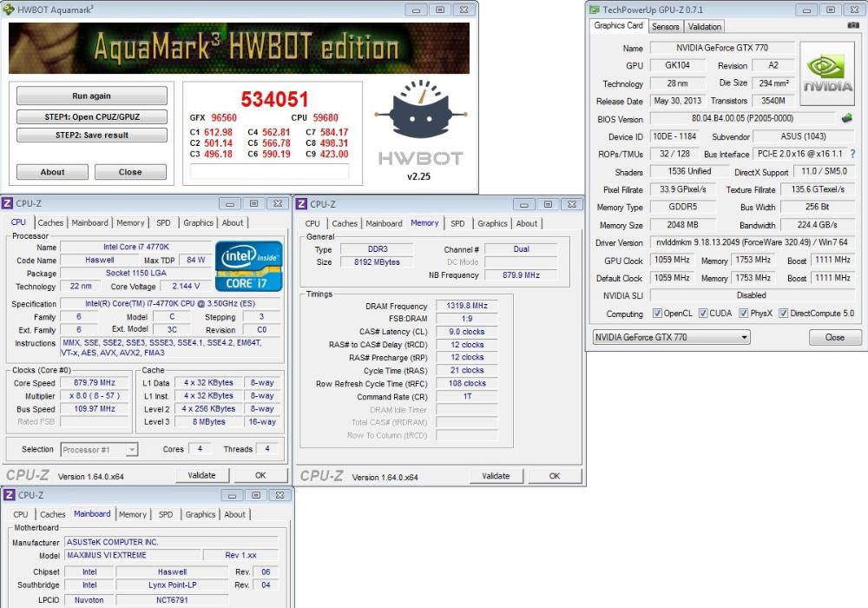Click the Bus Interface question mark in GPU-Z
The image size is (868, 608).
852,154
